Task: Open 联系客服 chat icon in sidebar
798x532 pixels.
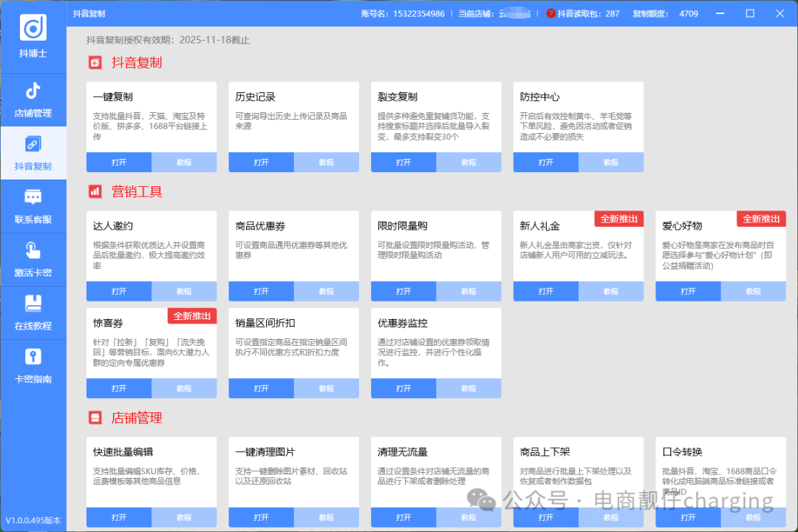Action: pyautogui.click(x=33, y=197)
